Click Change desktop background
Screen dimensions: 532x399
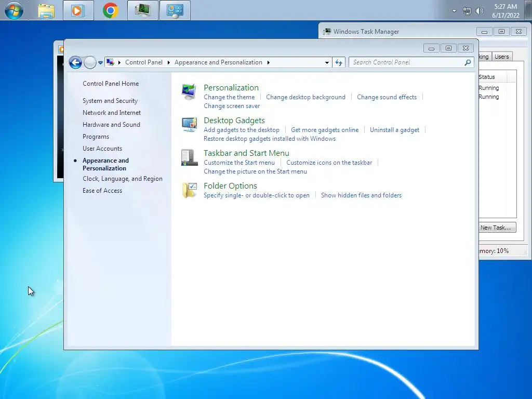pos(305,97)
